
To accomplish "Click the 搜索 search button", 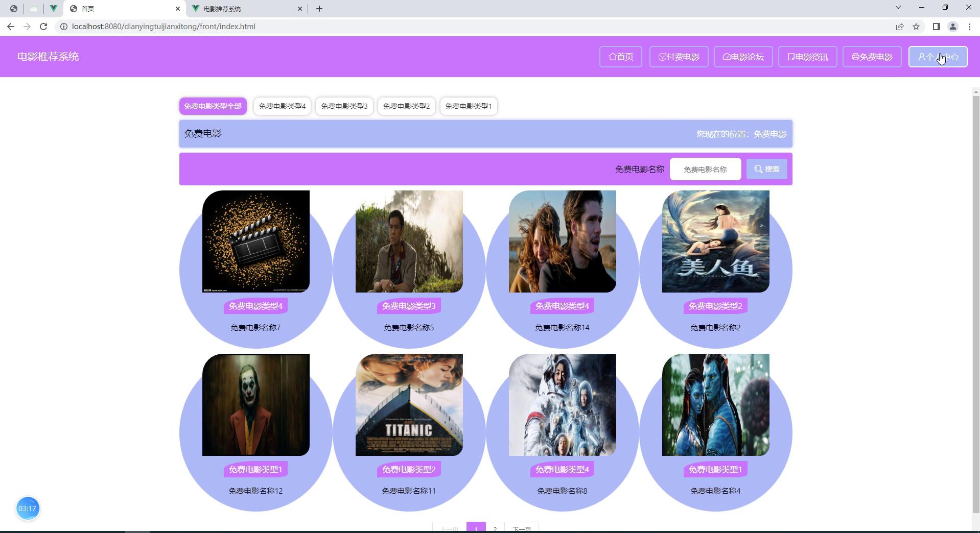I will (x=767, y=169).
